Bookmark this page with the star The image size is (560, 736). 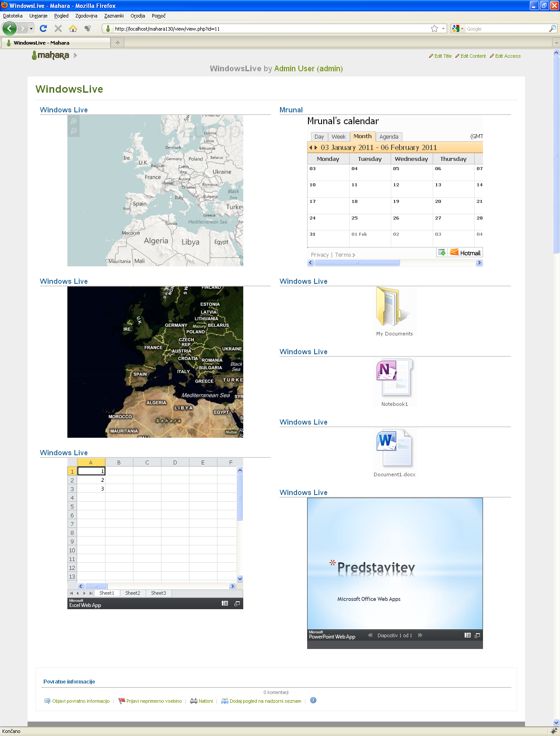(434, 28)
